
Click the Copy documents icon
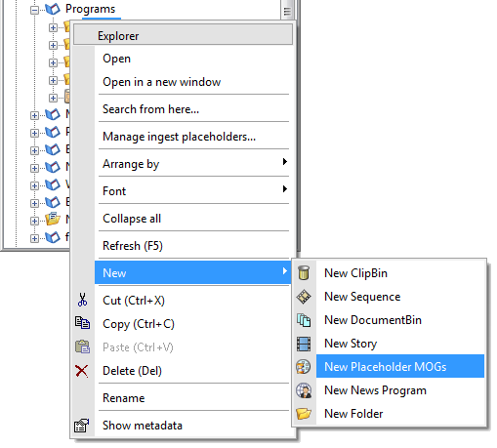pos(82,323)
